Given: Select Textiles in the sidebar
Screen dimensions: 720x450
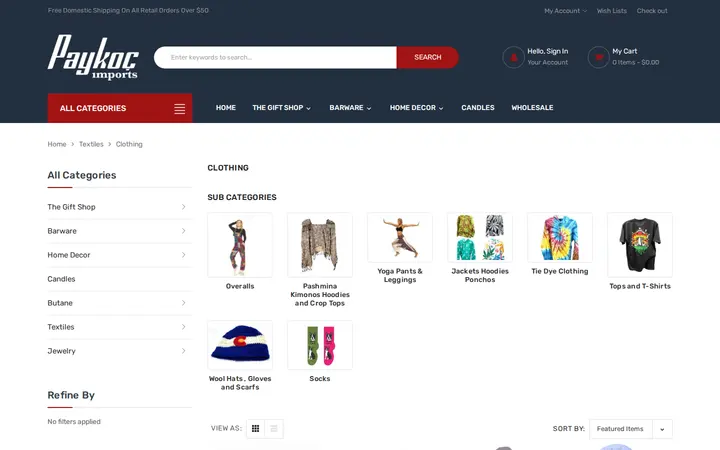Looking at the screenshot, I should click(61, 327).
